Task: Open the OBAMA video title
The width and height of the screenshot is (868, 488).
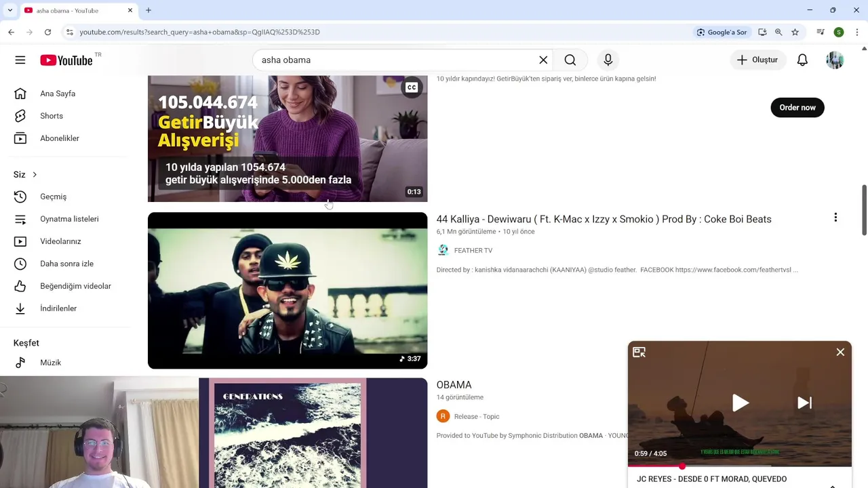Action: point(454,385)
